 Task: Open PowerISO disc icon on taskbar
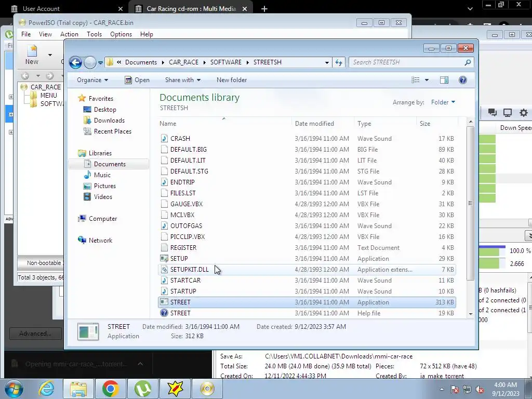pos(207,389)
